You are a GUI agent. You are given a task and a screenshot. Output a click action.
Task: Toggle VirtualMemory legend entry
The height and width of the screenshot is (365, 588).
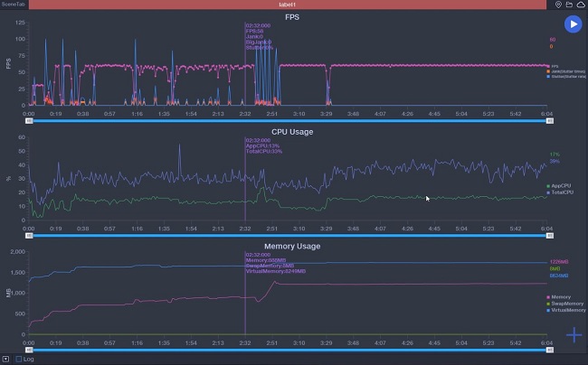pyautogui.click(x=564, y=310)
